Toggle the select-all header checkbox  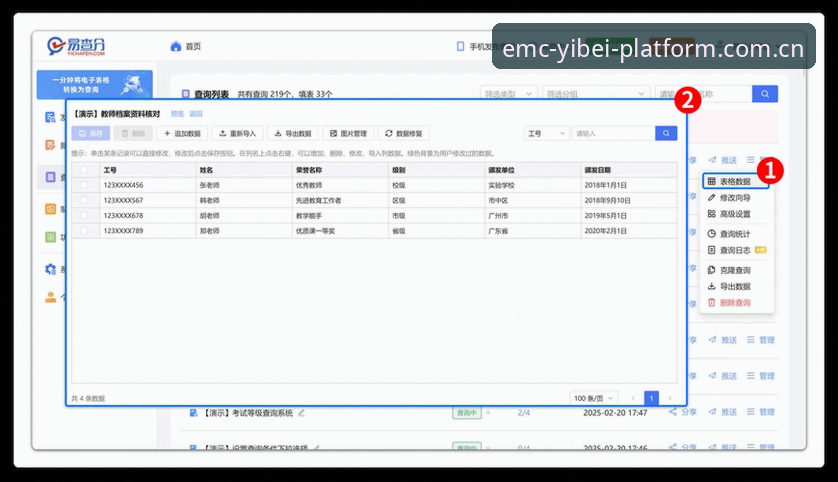click(84, 170)
